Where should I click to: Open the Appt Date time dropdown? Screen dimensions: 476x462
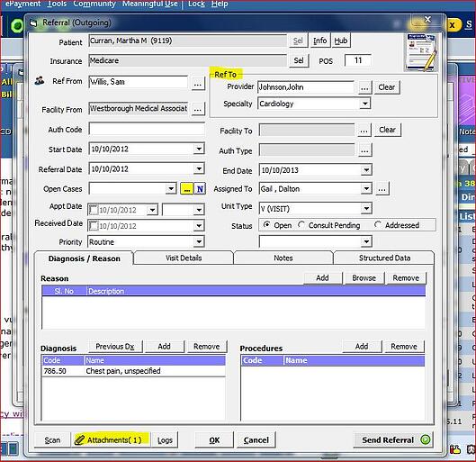tap(199, 210)
